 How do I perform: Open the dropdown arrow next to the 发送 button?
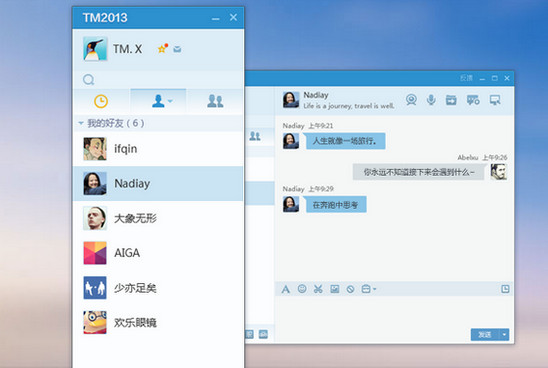coord(504,334)
